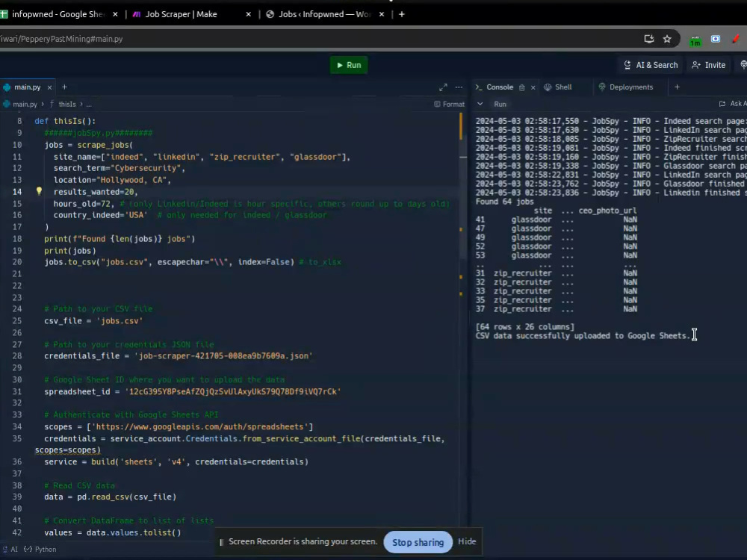747x560 pixels.
Task: Close the infopwned Google Sheets browser tab
Action: point(115,14)
